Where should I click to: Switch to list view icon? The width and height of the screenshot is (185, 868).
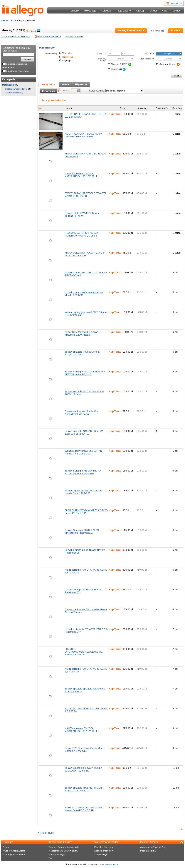click(73, 91)
